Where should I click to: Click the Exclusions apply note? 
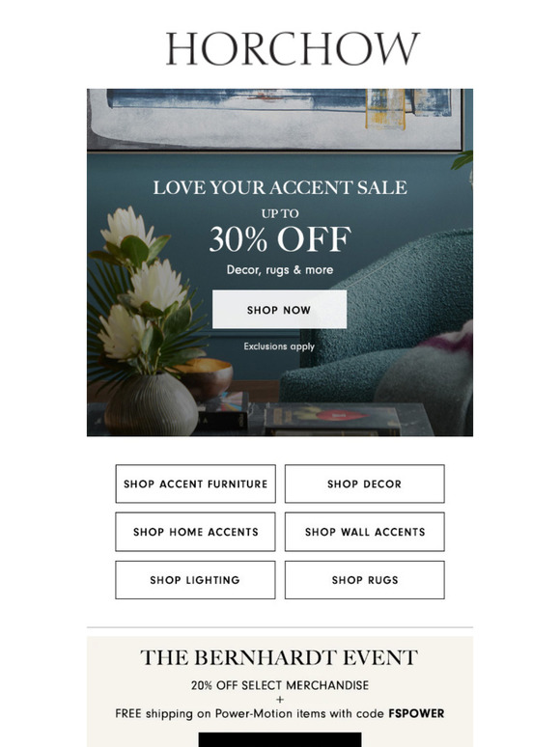[x=279, y=346]
